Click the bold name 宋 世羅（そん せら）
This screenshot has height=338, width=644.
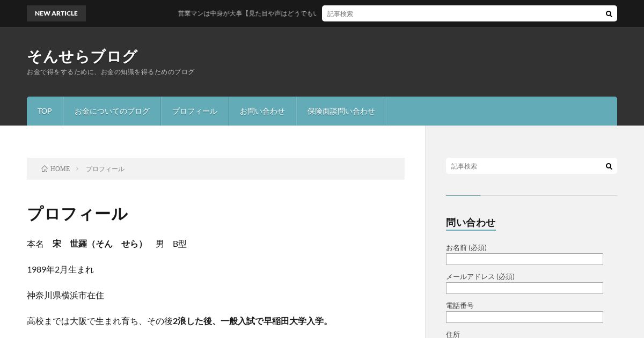coord(100,244)
